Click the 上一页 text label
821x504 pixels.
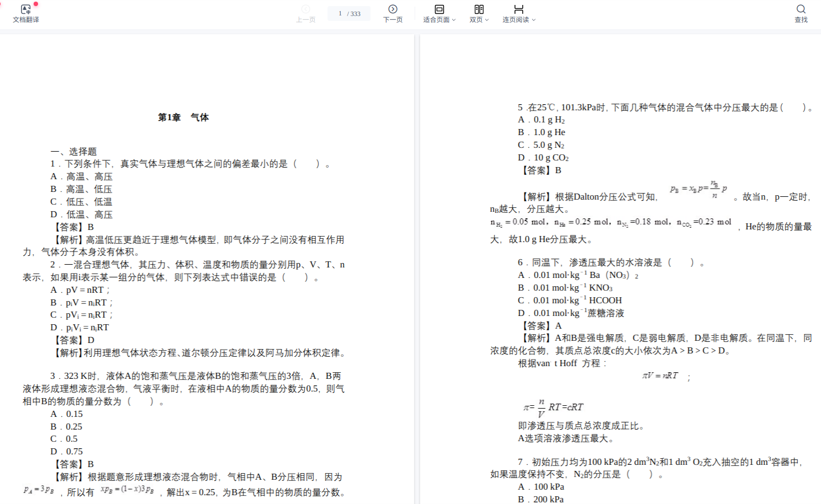(305, 20)
